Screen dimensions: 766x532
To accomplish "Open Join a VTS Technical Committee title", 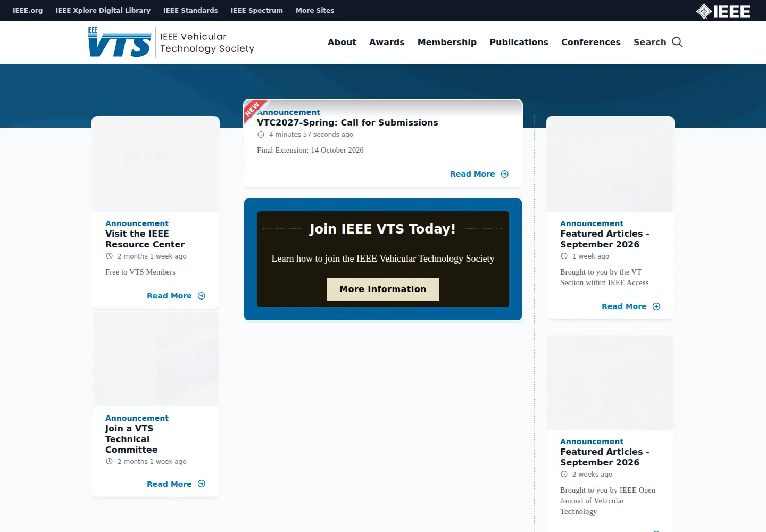I will pyautogui.click(x=131, y=439).
